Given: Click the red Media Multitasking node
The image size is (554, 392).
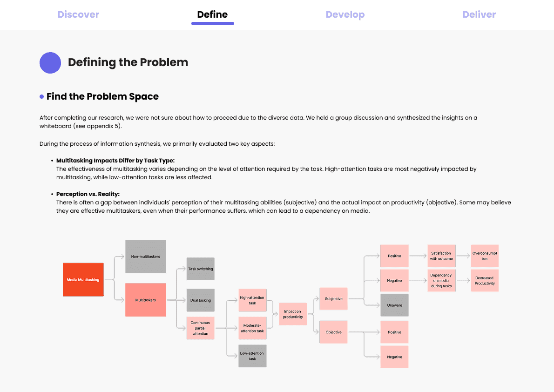Looking at the screenshot, I should coord(83,280).
